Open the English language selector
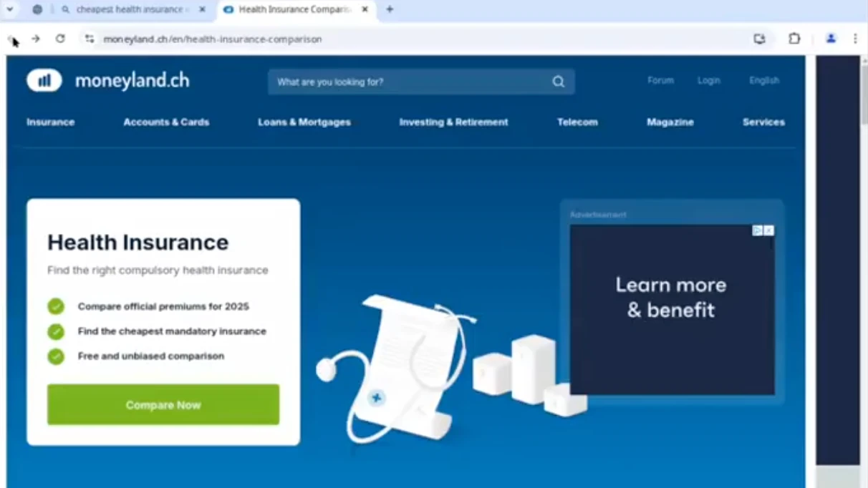 [764, 81]
